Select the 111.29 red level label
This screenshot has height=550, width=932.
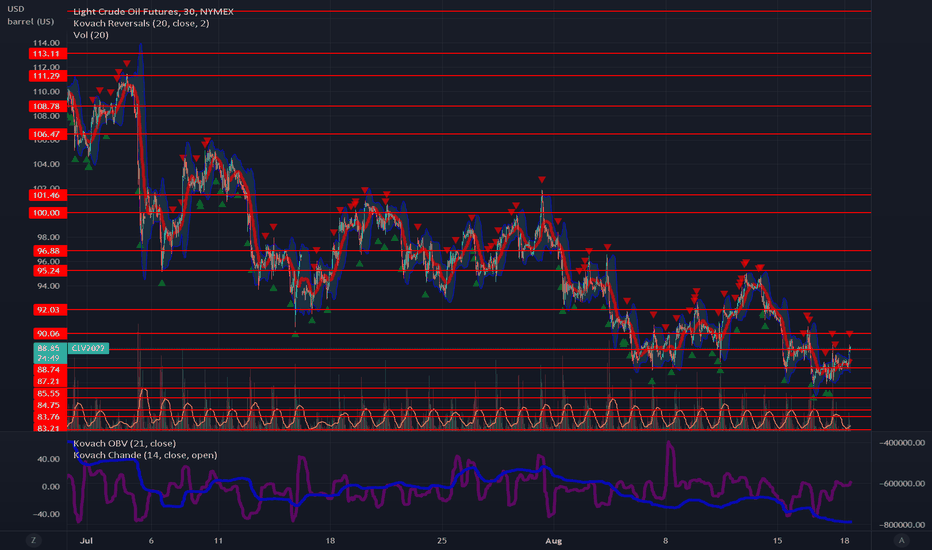(x=48, y=76)
